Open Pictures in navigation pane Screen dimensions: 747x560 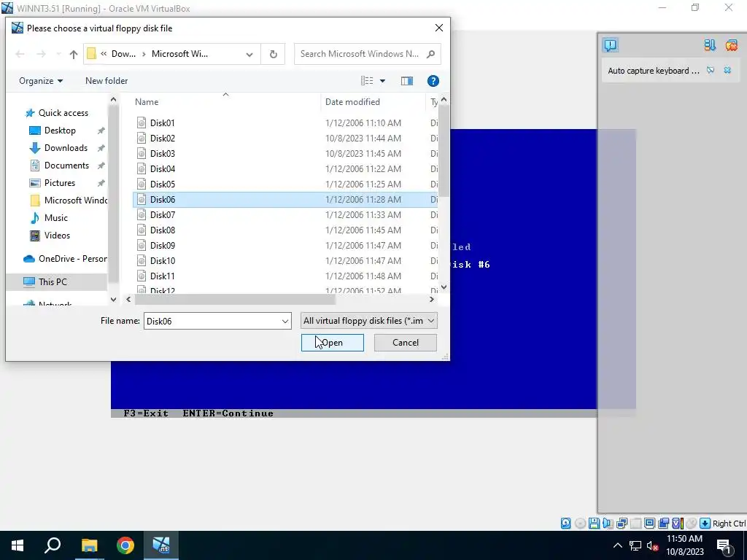tap(60, 183)
